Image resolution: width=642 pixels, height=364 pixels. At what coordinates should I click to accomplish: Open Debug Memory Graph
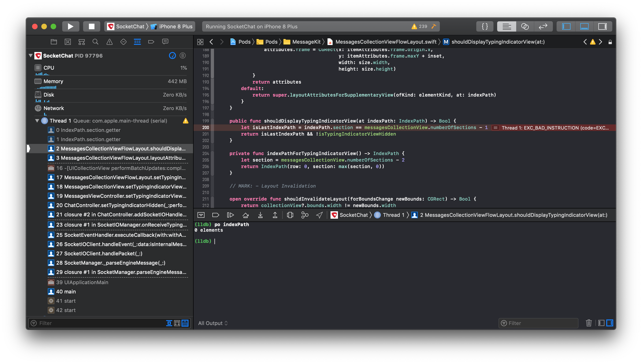(305, 215)
